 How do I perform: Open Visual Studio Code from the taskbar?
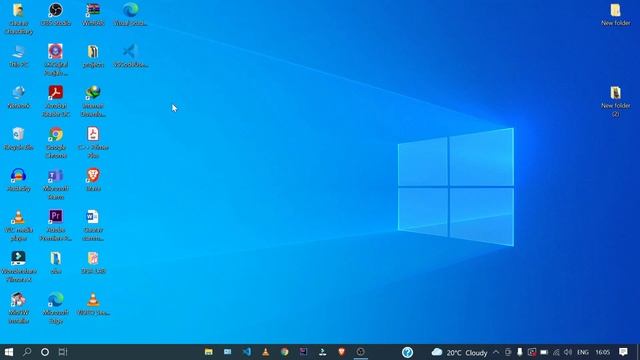(247, 352)
